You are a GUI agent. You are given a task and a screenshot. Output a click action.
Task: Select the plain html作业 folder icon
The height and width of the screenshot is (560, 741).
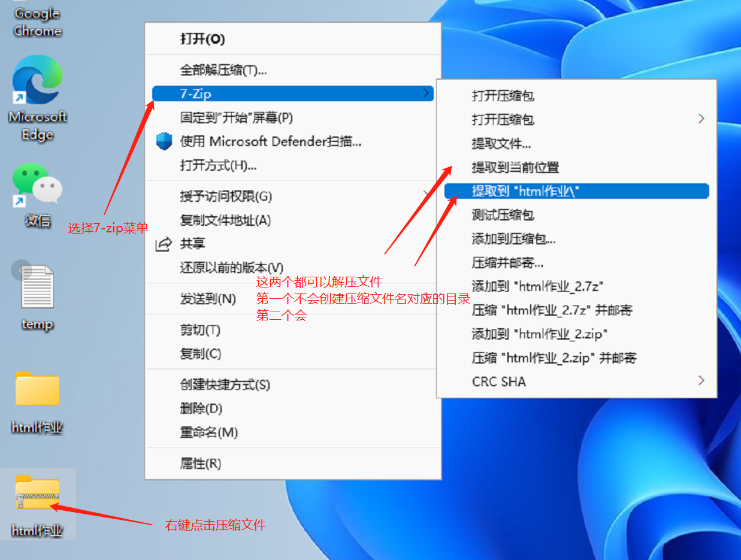coord(37,390)
